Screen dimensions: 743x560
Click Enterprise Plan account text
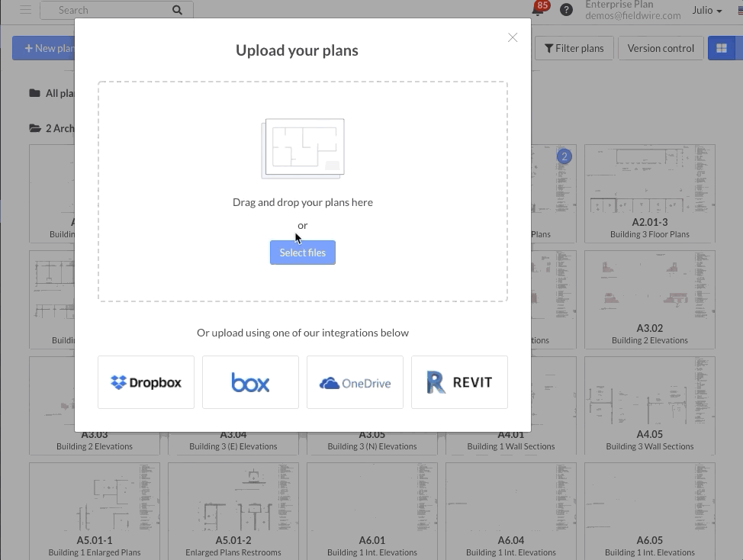tap(619, 5)
